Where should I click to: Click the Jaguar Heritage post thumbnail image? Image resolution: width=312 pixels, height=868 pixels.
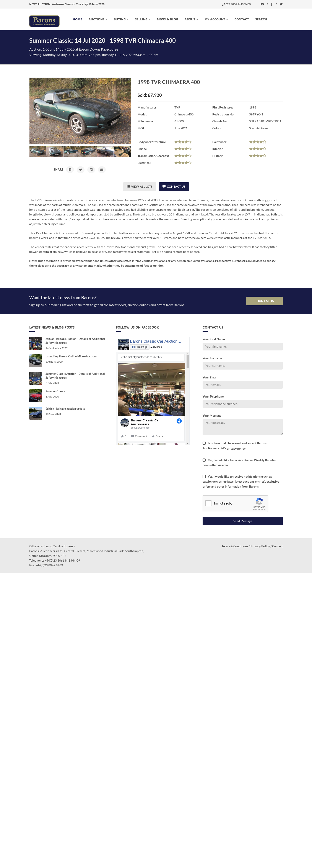click(x=36, y=343)
